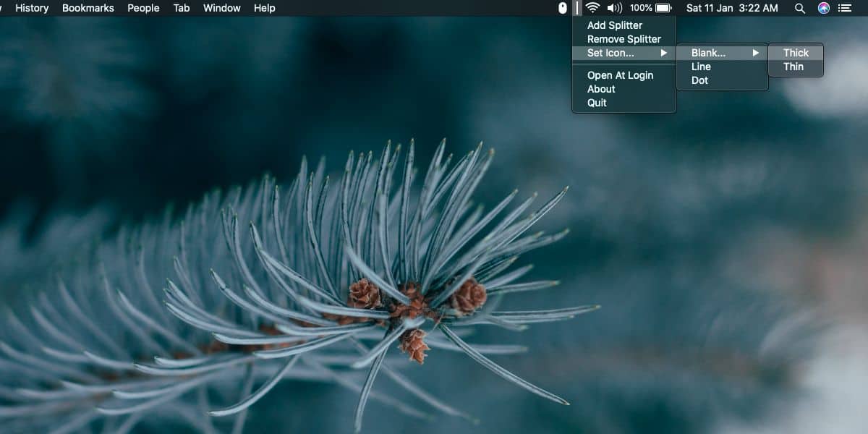Open the Wi-Fi status menu
868x434 pixels.
tap(592, 8)
